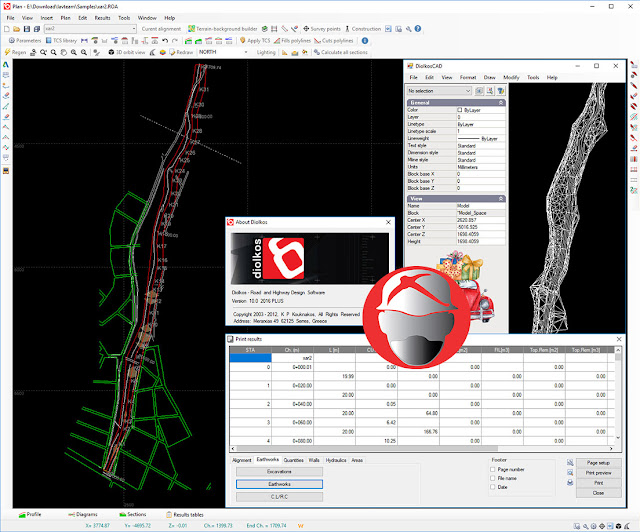Click the Undo arrow icon
This screenshot has height=532, width=640.
click(x=165, y=41)
